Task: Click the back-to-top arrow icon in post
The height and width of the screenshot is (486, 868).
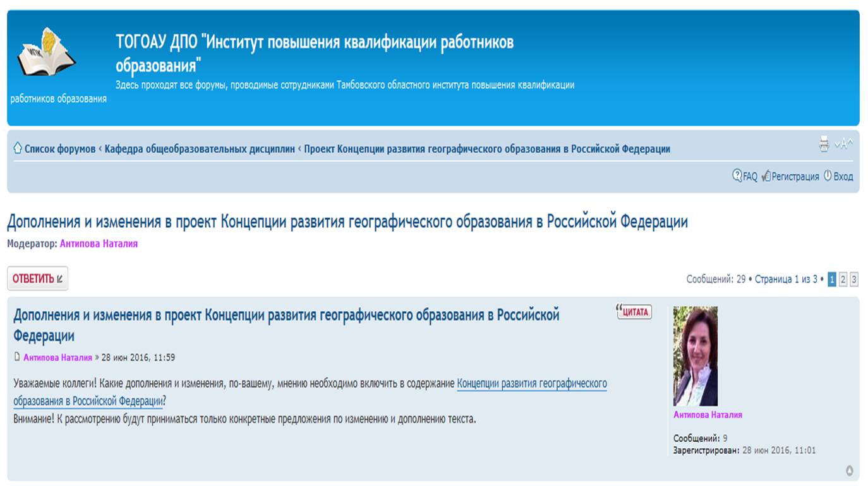Action: (850, 470)
